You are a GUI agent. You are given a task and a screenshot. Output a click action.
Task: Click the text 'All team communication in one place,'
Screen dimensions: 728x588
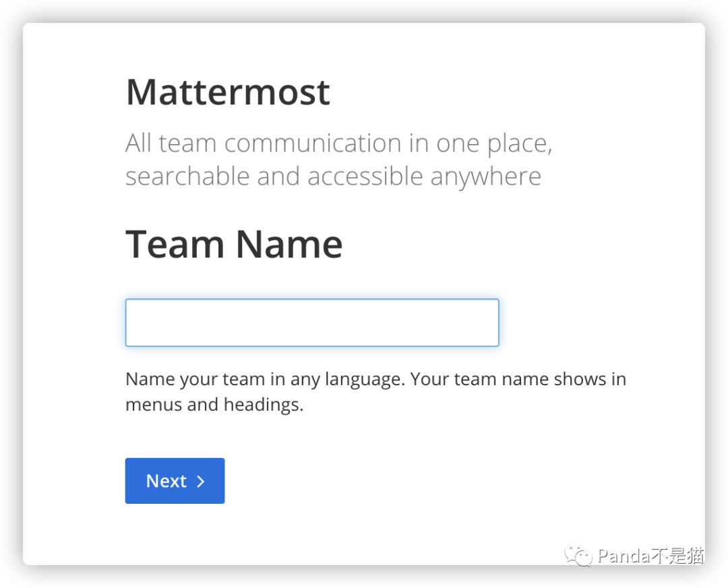[339, 143]
